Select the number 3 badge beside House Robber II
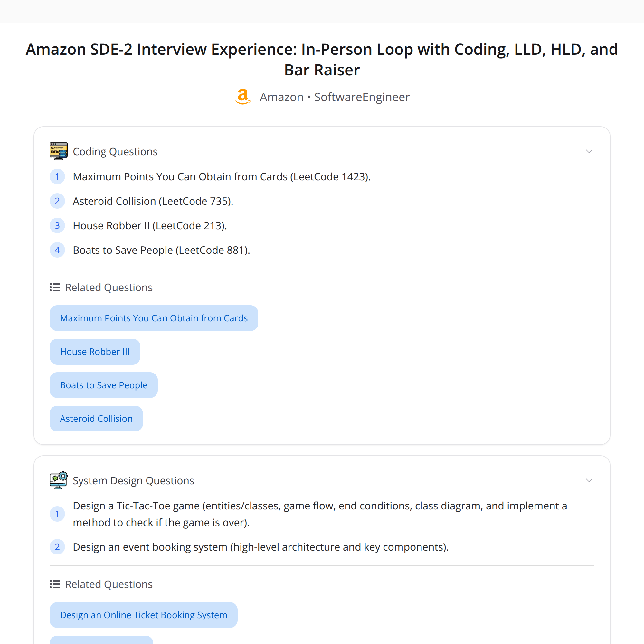 pos(57,225)
